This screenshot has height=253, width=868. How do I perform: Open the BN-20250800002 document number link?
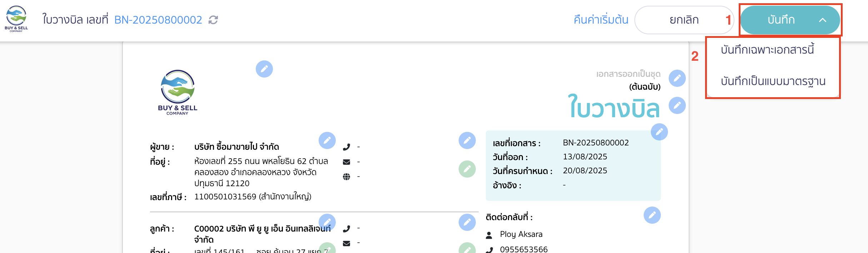[158, 20]
